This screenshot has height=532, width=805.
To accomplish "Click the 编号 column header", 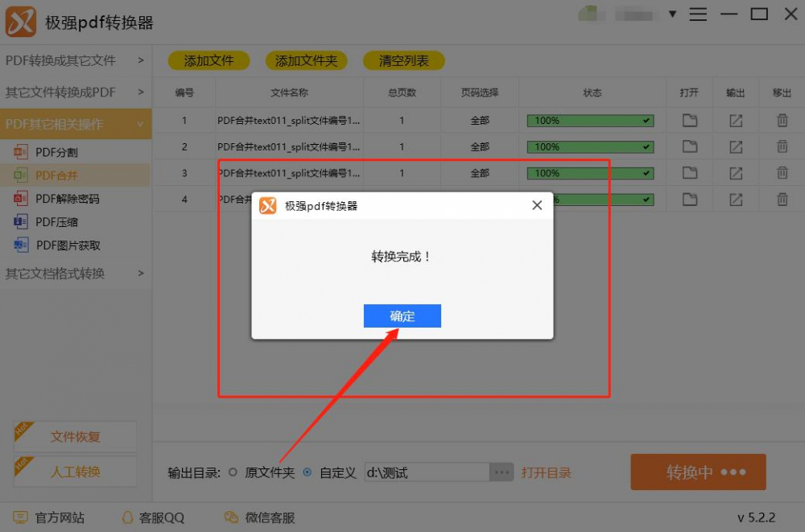I will pyautogui.click(x=184, y=93).
